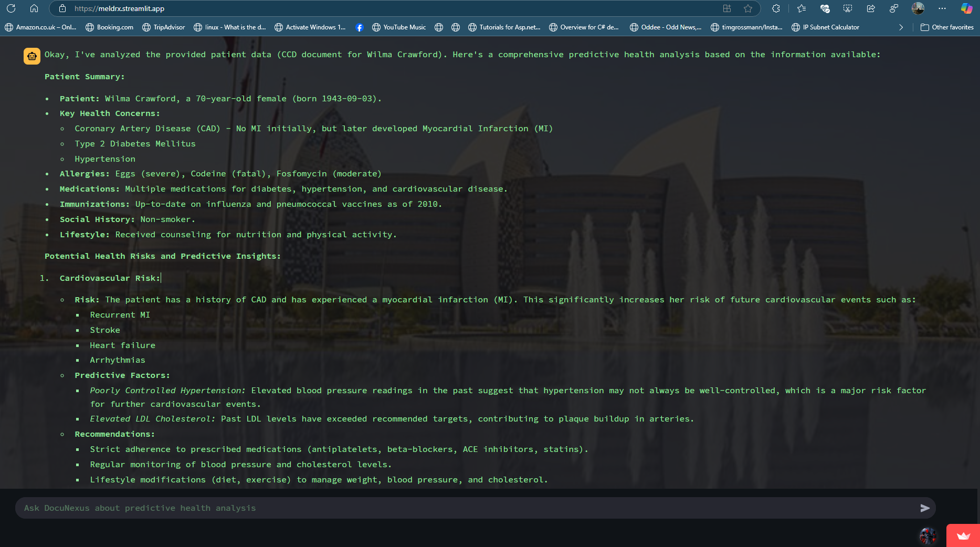Open the feedback chat-person icon
This screenshot has width=980, height=547.
[x=894, y=8]
